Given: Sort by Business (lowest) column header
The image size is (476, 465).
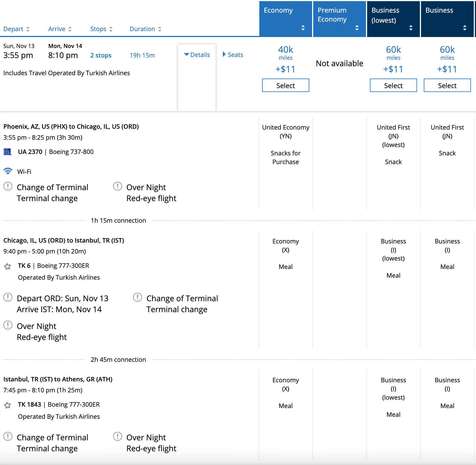Looking at the screenshot, I should click(x=393, y=19).
